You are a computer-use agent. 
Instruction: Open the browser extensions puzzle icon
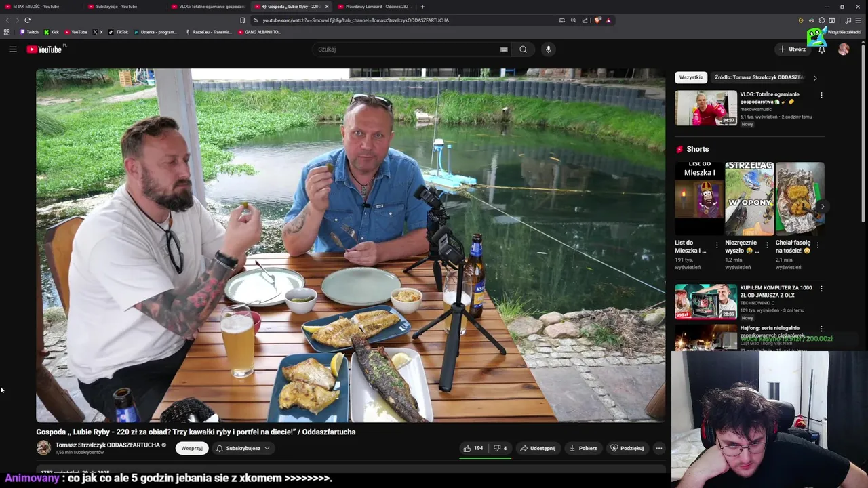click(x=822, y=20)
